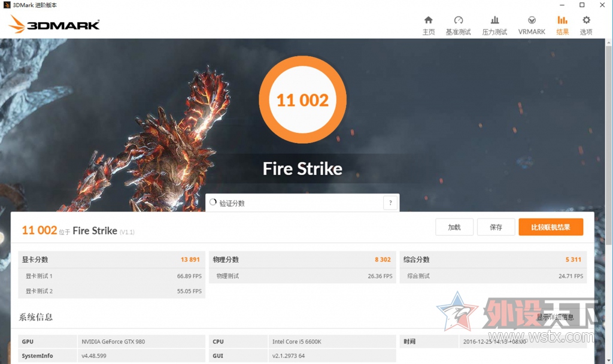This screenshot has width=613, height=364.
Task: Open the Stress Test (压力测试) icon
Action: (494, 20)
